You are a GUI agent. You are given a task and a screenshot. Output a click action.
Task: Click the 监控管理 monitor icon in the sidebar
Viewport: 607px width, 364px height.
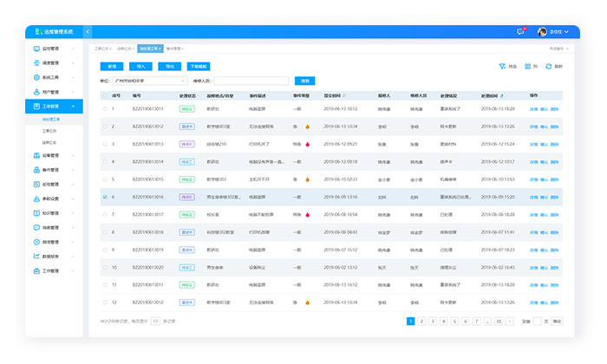[x=36, y=49]
